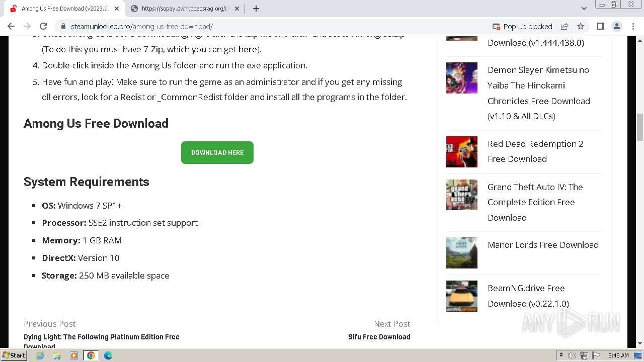This screenshot has height=362, width=644.
Task: Show hidden system tray icons
Action: (x=561, y=355)
